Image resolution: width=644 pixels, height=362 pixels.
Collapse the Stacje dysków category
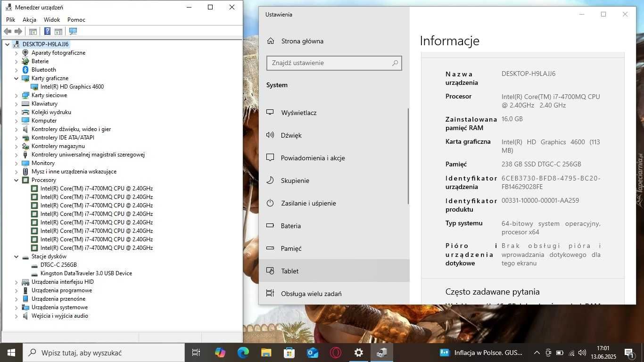(16, 256)
